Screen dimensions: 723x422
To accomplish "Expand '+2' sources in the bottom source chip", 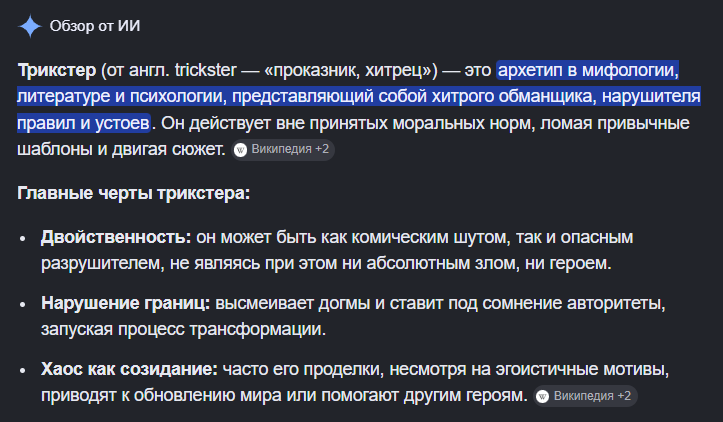I will 624,396.
